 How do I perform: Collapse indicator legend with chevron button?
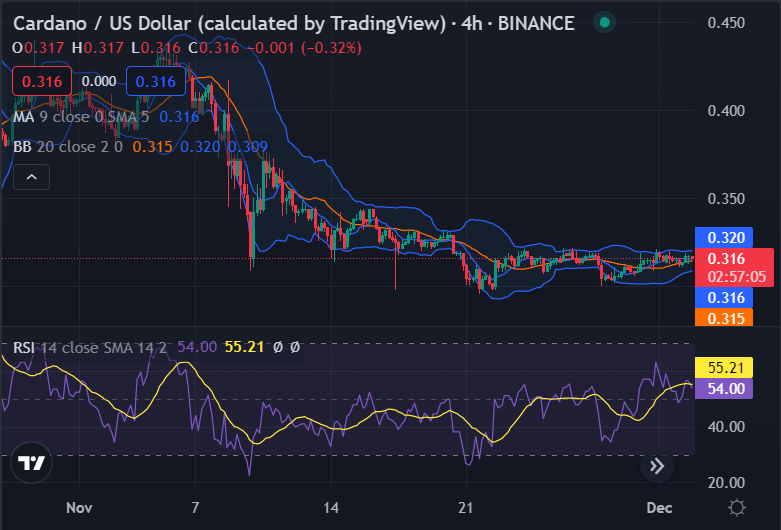pyautogui.click(x=31, y=177)
